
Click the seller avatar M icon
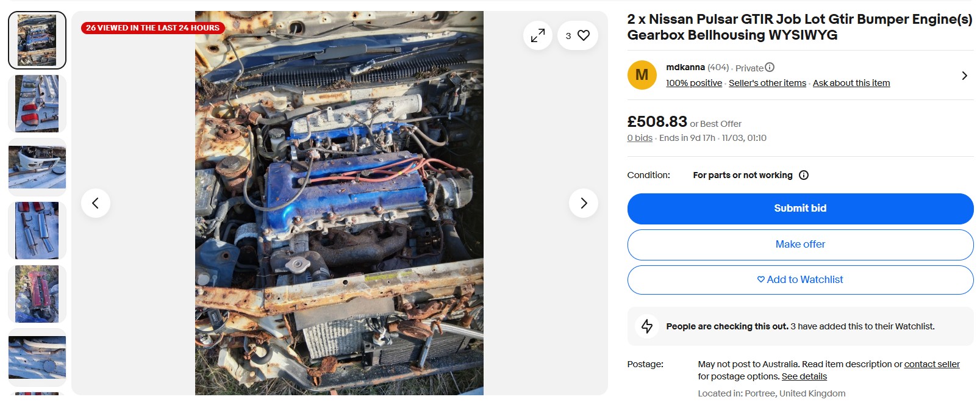(x=642, y=75)
